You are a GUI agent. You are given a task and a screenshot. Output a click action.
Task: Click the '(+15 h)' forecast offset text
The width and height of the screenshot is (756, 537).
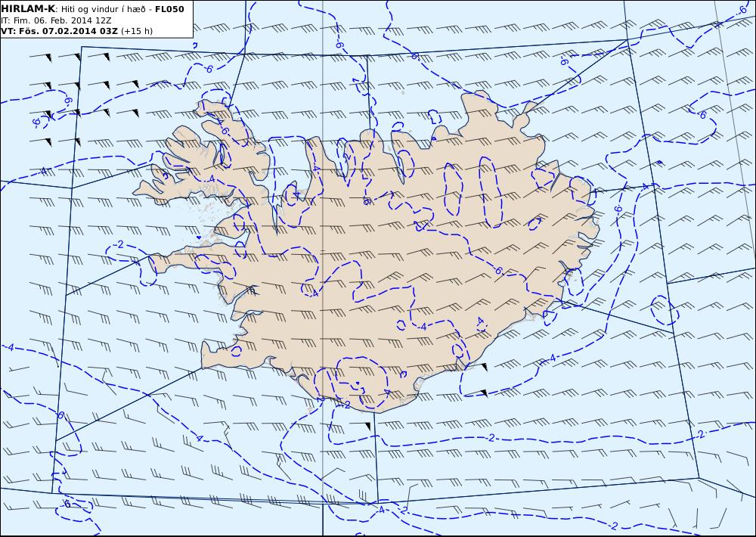[x=137, y=31]
